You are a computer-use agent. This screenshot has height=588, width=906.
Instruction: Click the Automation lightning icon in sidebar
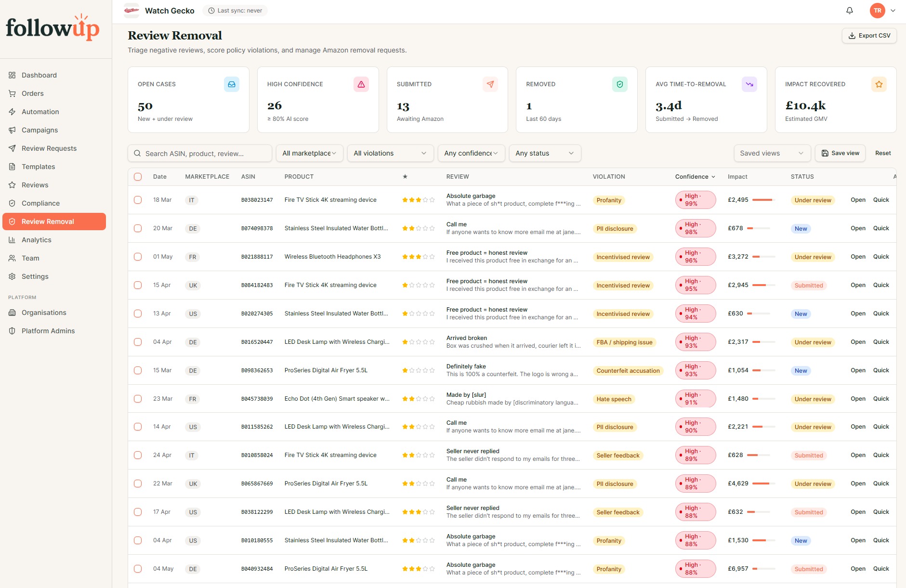point(12,112)
